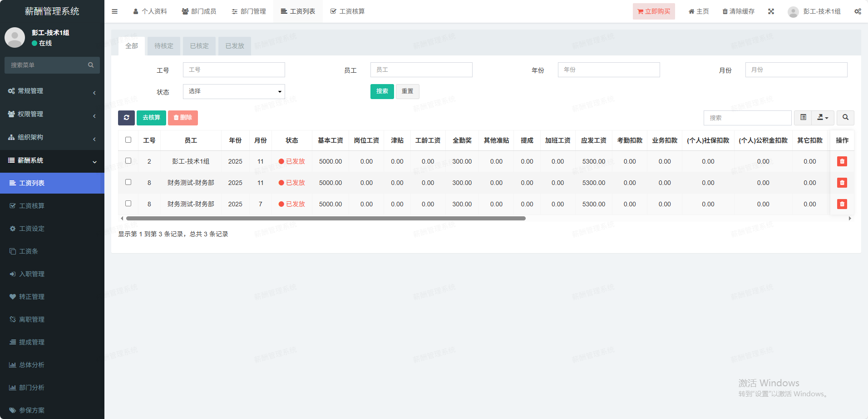Delete the 彭工-技术1组 salary row

(x=842, y=161)
